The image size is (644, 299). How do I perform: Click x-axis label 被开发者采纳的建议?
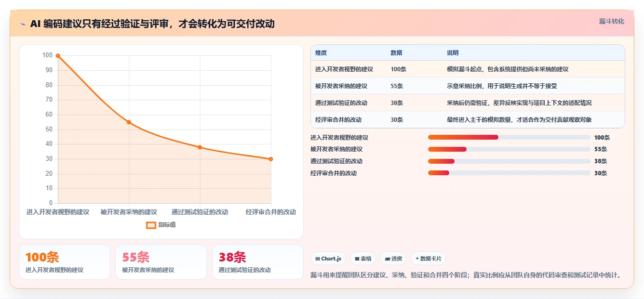click(129, 212)
